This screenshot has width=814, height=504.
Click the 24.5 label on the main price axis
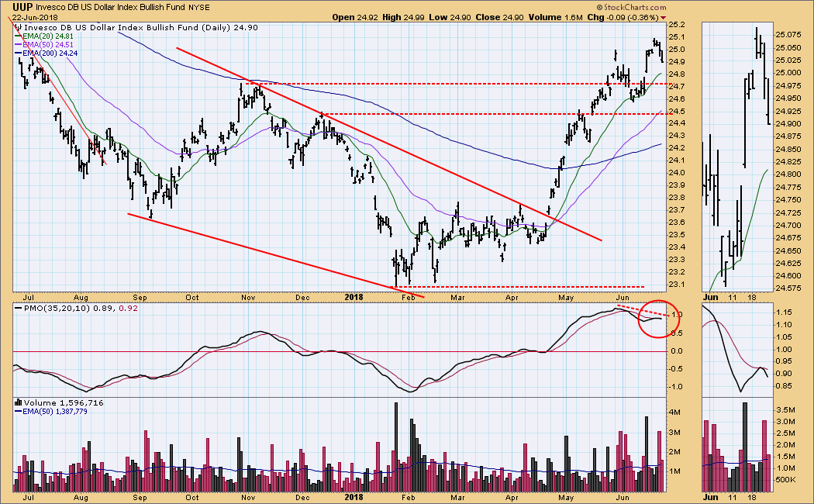click(677, 112)
